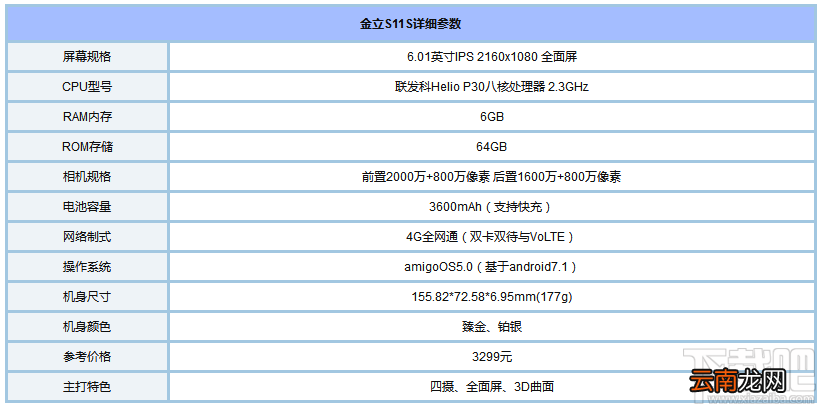Select the 操作系统 label cell

(87, 267)
